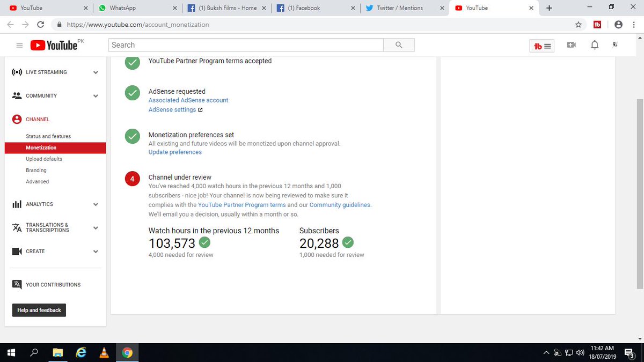This screenshot has height=362, width=644.
Task: Switch to the WhatsApp tab
Action: point(137,8)
